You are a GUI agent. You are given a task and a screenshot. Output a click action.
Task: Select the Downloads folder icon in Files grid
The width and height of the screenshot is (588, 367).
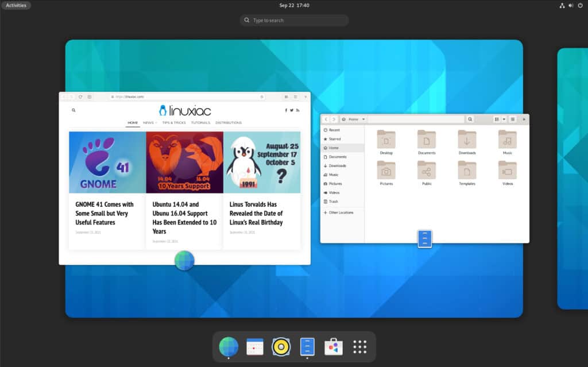point(467,140)
